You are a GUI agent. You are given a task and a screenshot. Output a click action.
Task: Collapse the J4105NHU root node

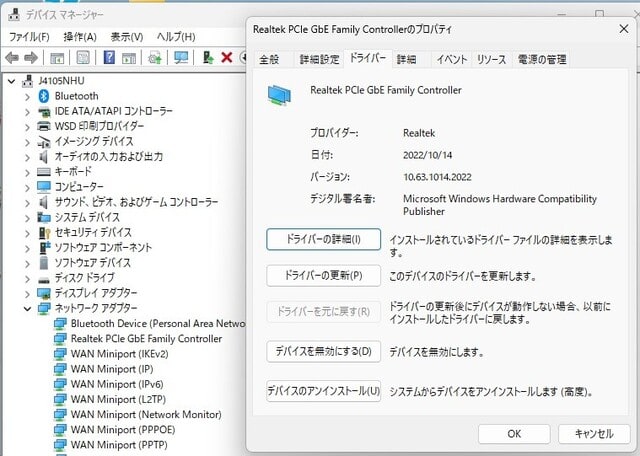pyautogui.click(x=11, y=81)
